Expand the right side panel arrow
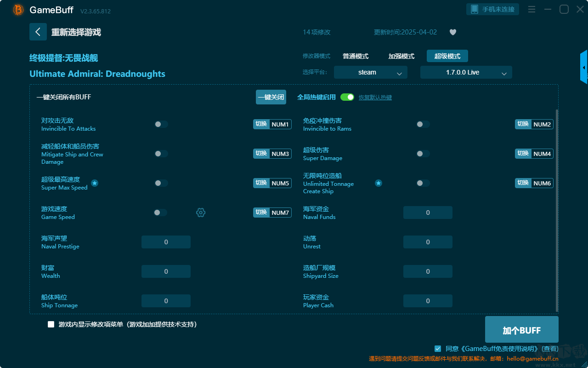Image resolution: width=588 pixels, height=368 pixels. [x=584, y=67]
